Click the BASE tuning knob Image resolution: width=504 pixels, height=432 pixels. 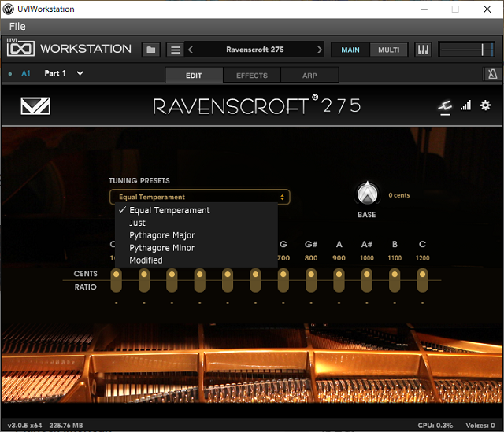click(x=367, y=194)
